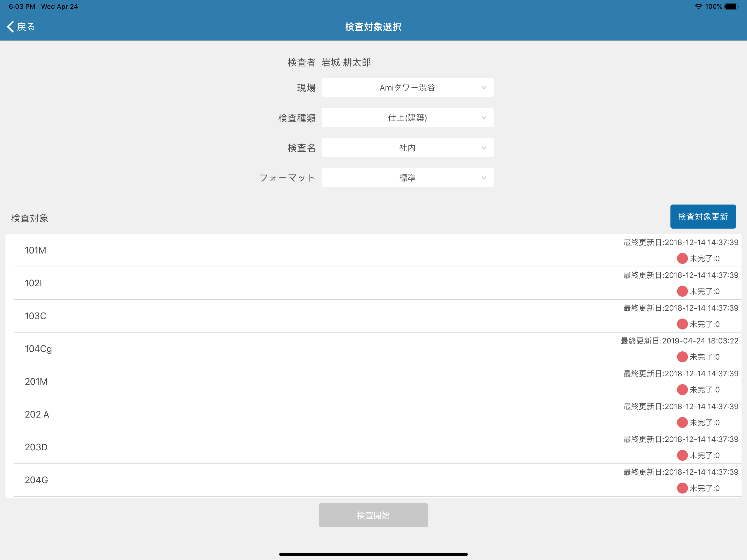Click the red status dot in row 203D
Image resolution: width=747 pixels, height=560 pixels.
[682, 455]
